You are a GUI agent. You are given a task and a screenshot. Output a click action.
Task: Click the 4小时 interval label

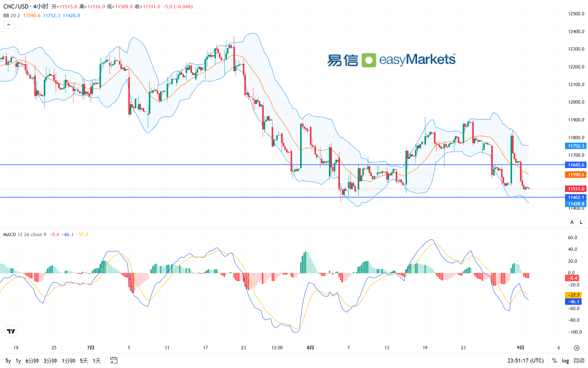[41, 6]
